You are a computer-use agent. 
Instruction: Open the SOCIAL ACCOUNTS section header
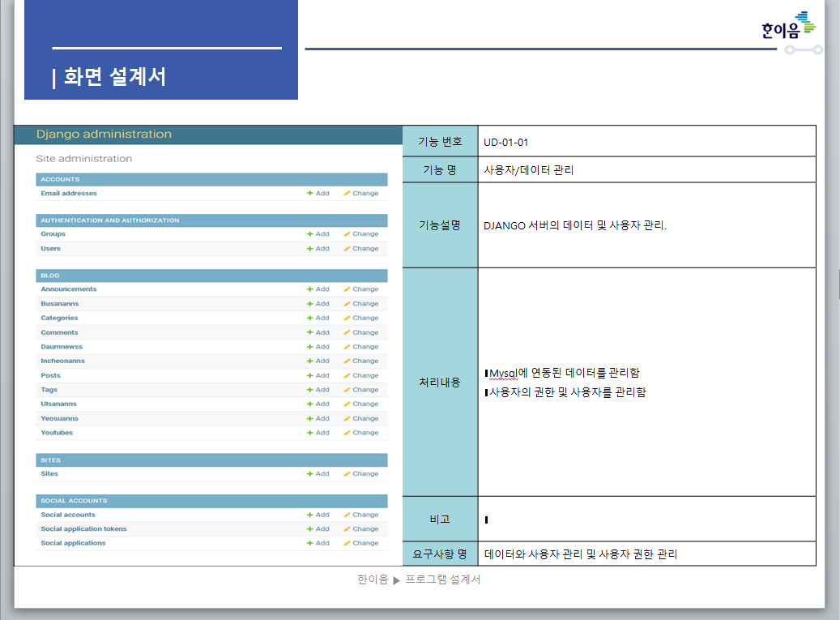click(x=211, y=501)
